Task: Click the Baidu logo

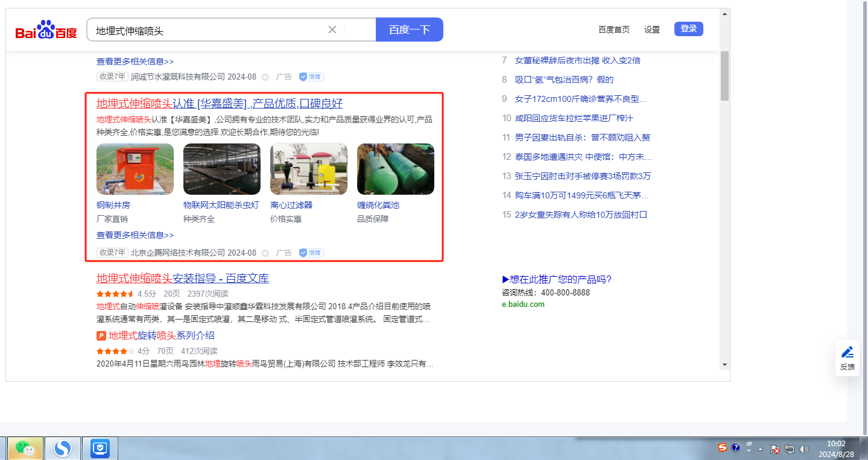Action: (46, 29)
